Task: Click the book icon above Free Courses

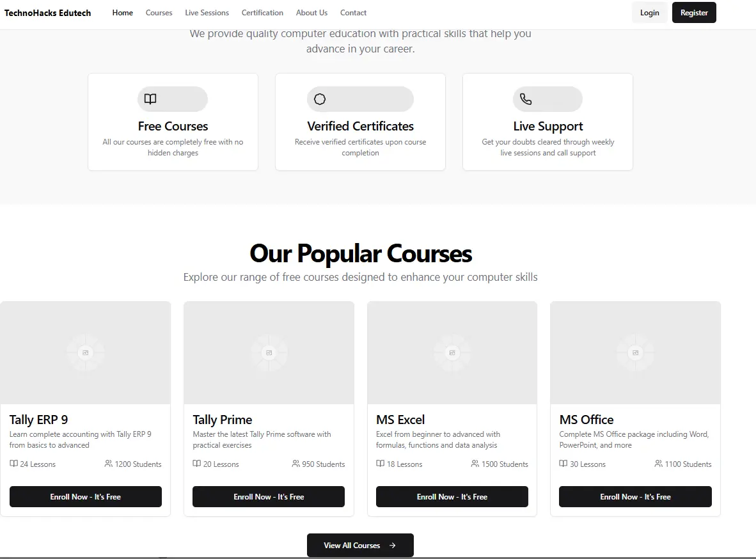Action: tap(150, 99)
